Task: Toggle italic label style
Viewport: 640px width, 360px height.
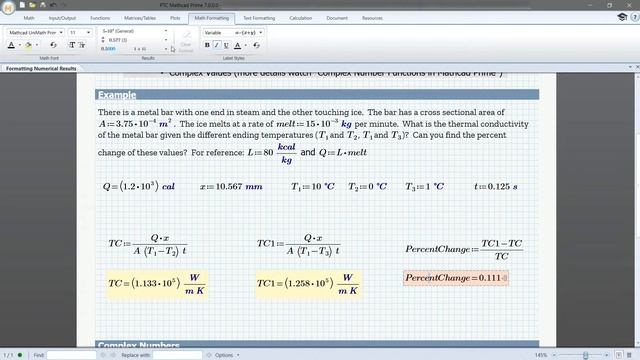Action: (x=217, y=45)
